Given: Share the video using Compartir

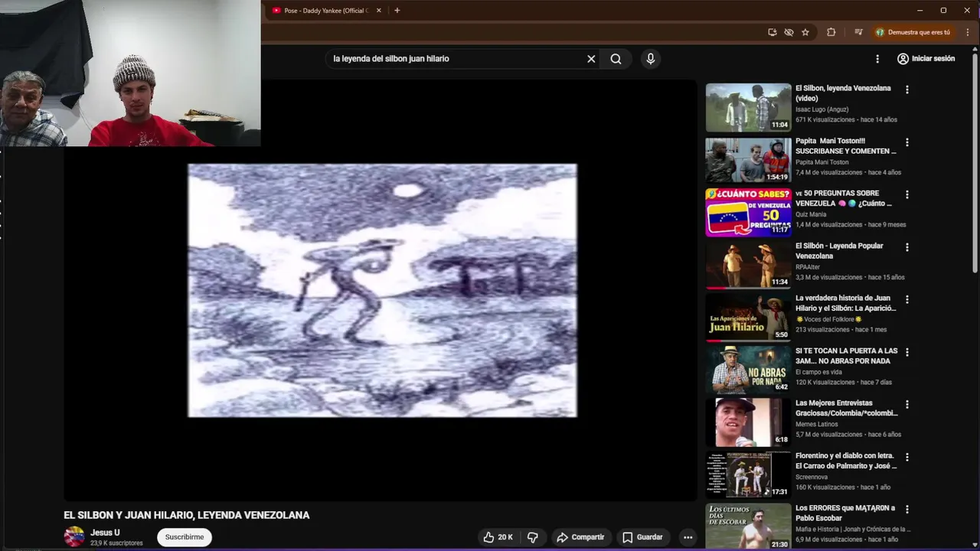Looking at the screenshot, I should (580, 537).
